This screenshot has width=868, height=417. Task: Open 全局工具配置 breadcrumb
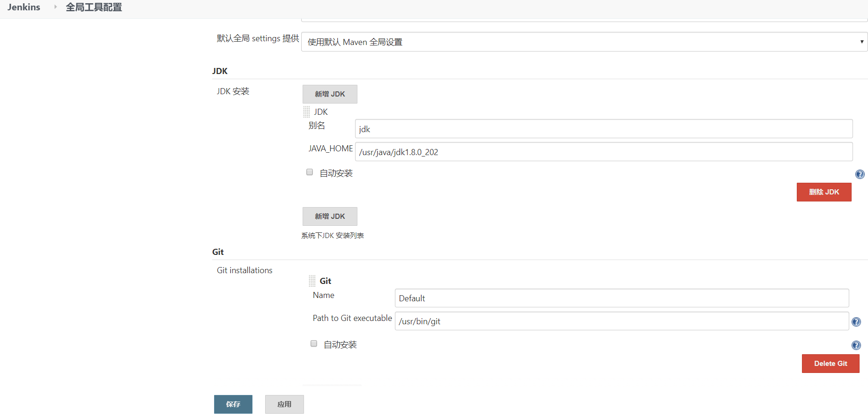point(94,7)
